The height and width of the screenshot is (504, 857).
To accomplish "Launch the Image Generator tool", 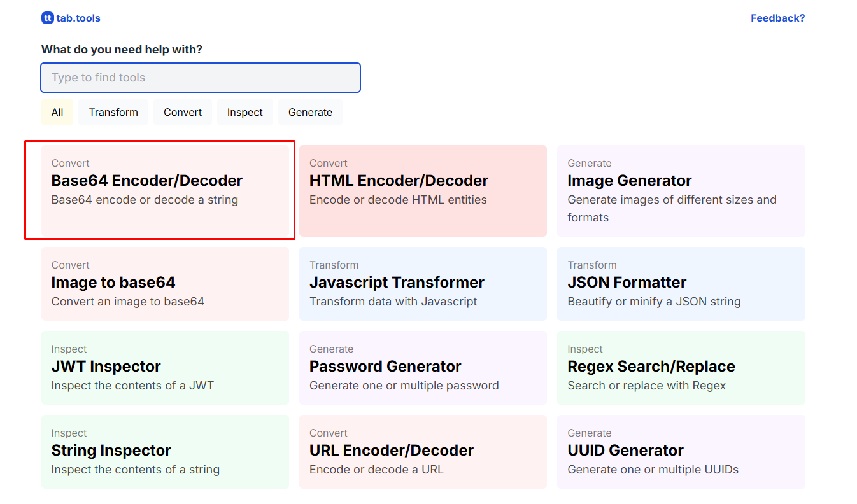I will point(680,190).
